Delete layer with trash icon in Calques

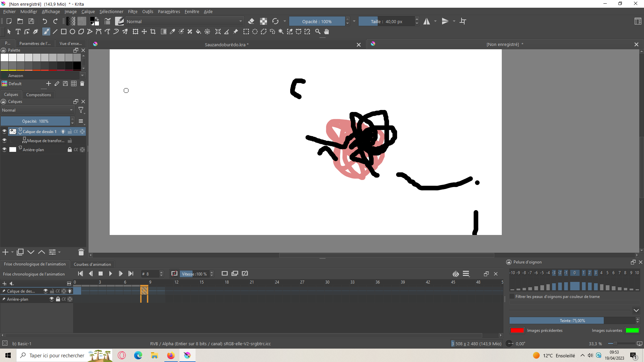pyautogui.click(x=81, y=252)
